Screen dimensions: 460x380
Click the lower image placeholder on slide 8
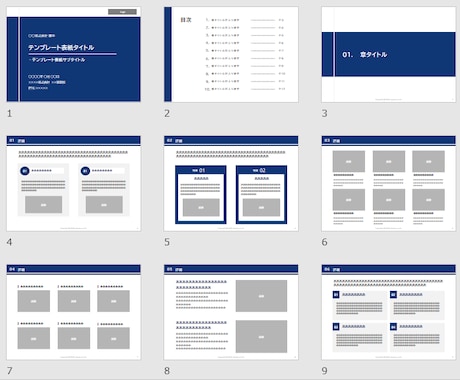pos(261,337)
